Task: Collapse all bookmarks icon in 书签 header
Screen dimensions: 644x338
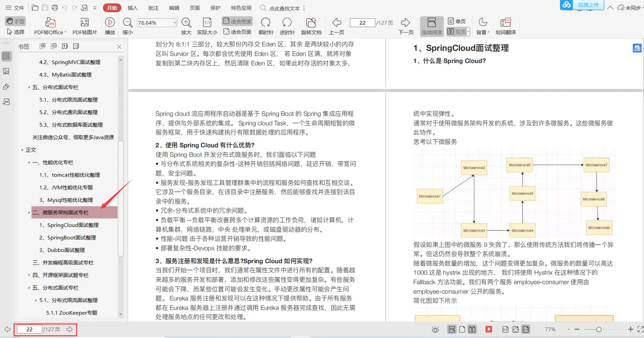Action: tap(54, 46)
